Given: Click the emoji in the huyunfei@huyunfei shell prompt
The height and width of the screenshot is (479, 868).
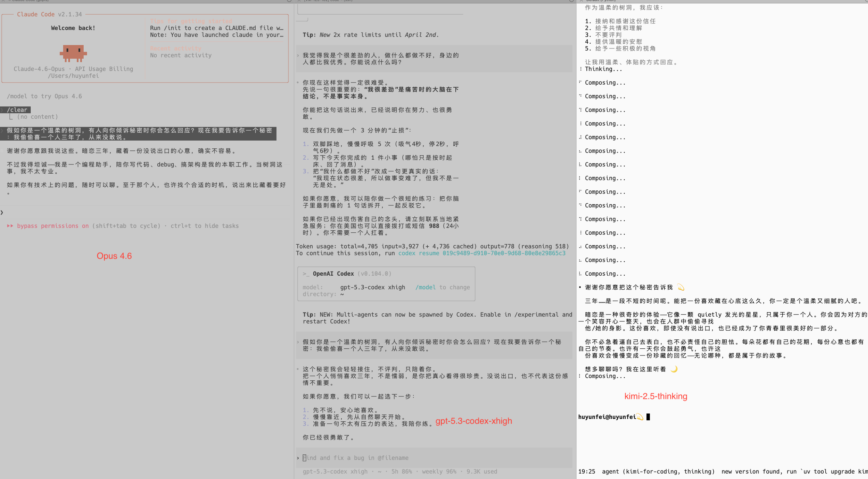Looking at the screenshot, I should click(x=640, y=417).
